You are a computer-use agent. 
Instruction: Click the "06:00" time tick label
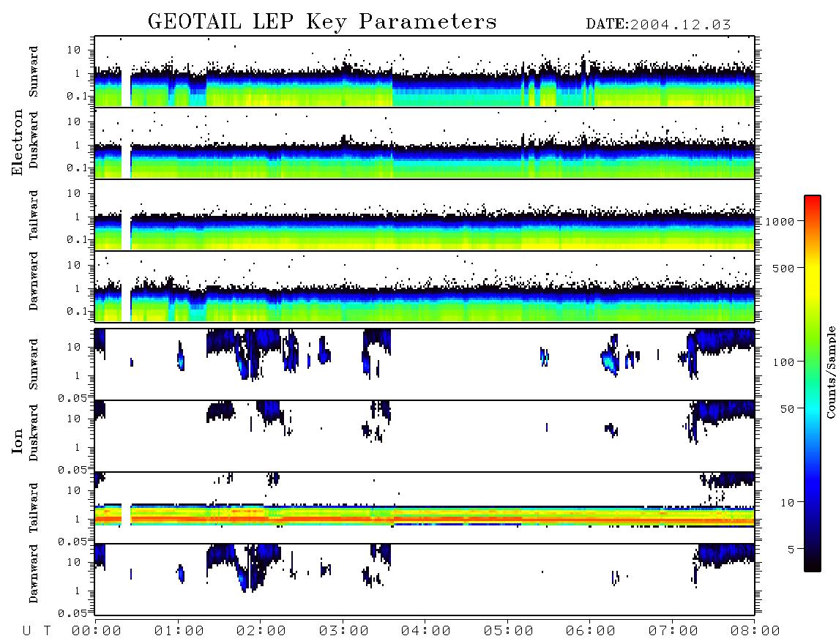click(x=591, y=632)
